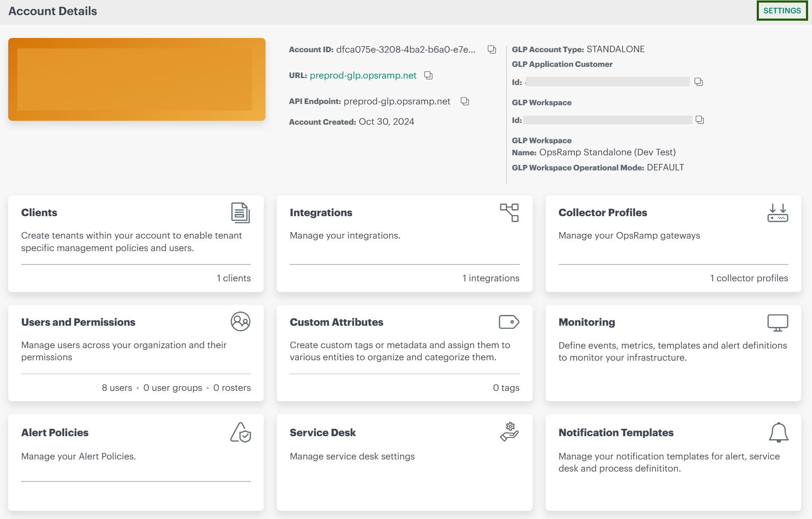Click the Clients document icon

pos(240,213)
